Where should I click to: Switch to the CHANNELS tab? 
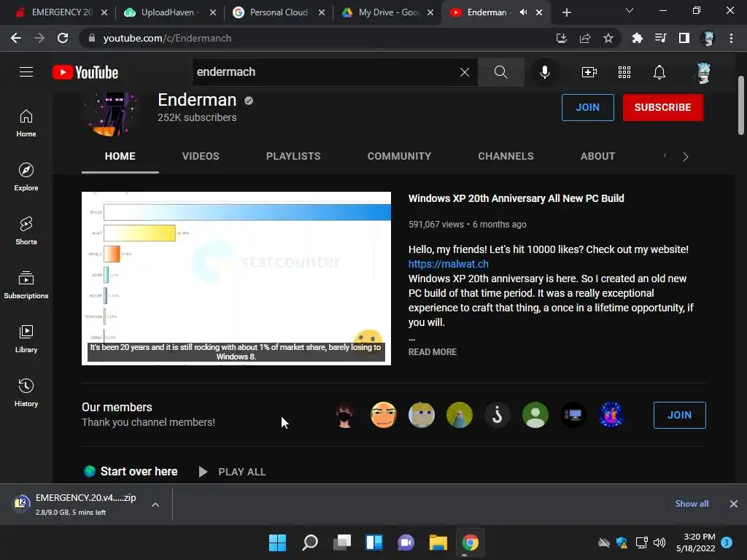point(506,156)
